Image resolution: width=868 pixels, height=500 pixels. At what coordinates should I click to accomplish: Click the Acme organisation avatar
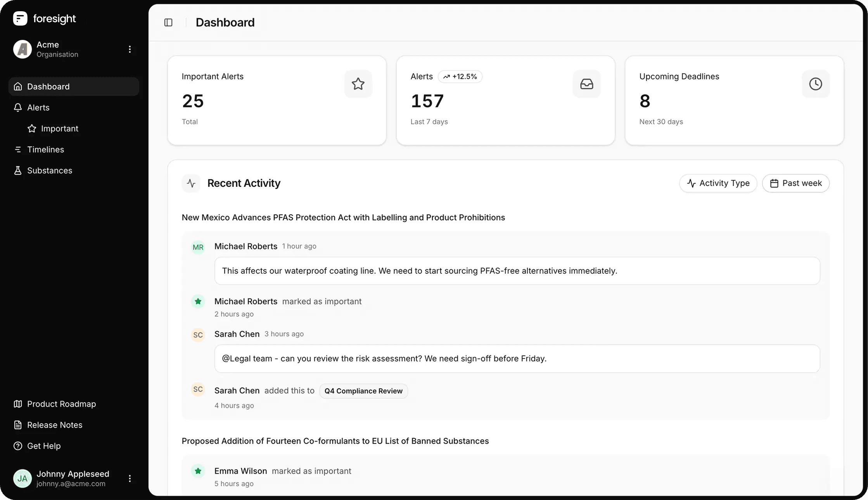point(22,49)
